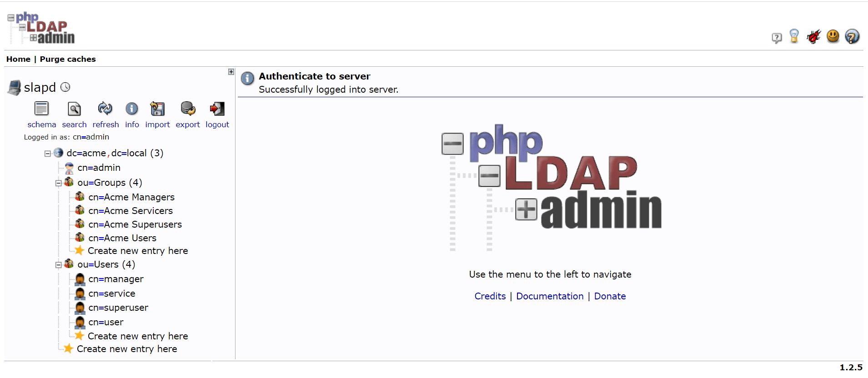Viewport: 868px width, 378px height.
Task: Open the cn=admin entry
Action: coord(99,168)
